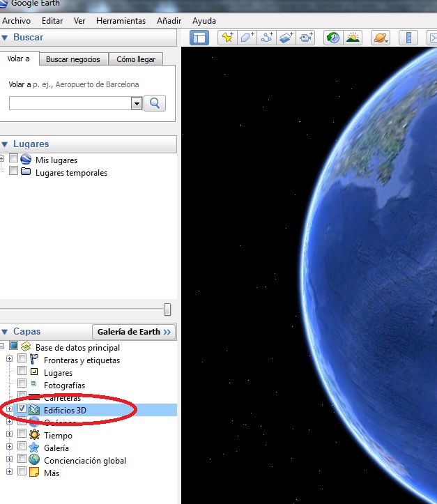The image size is (437, 504).
Task: Open the Herramientas menu
Action: (x=121, y=21)
